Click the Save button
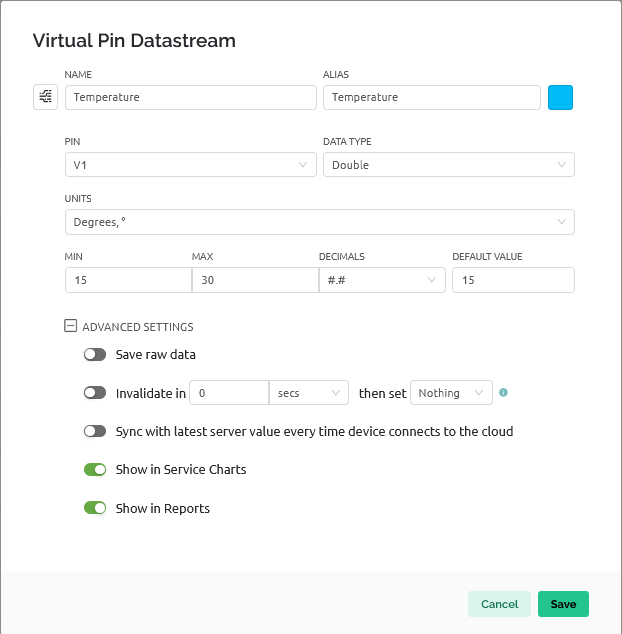The height and width of the screenshot is (634, 622). 563,604
